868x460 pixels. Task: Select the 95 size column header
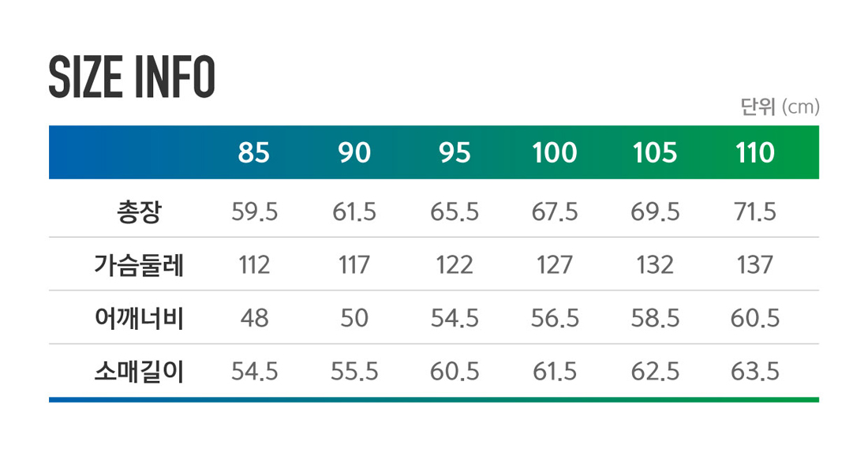pyautogui.click(x=455, y=153)
